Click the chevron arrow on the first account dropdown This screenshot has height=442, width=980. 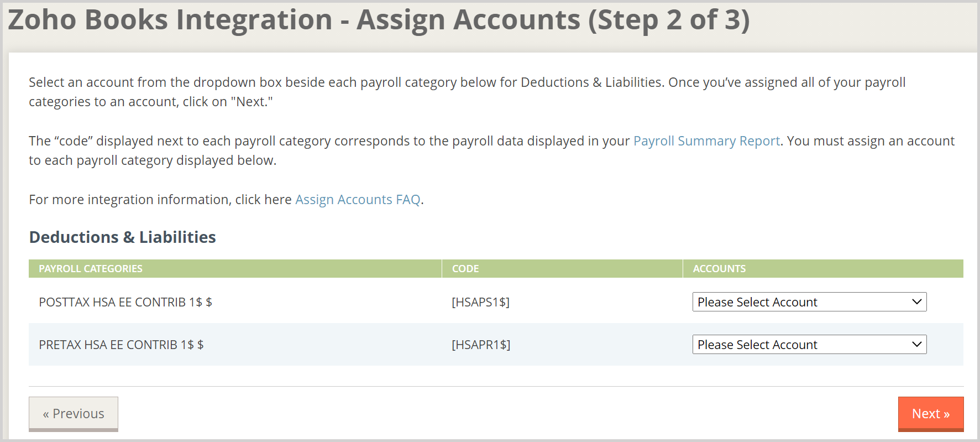[916, 302]
